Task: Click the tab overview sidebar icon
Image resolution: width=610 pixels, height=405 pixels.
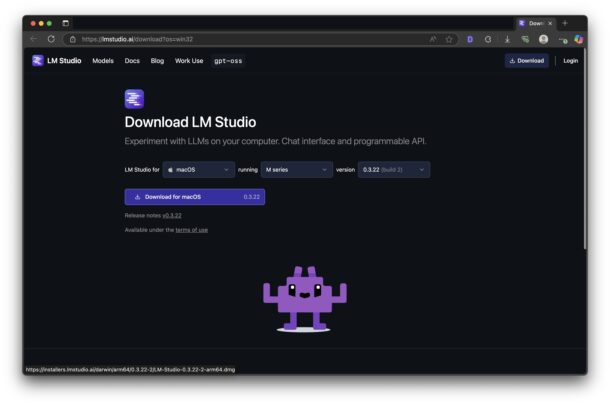Action: tap(65, 23)
